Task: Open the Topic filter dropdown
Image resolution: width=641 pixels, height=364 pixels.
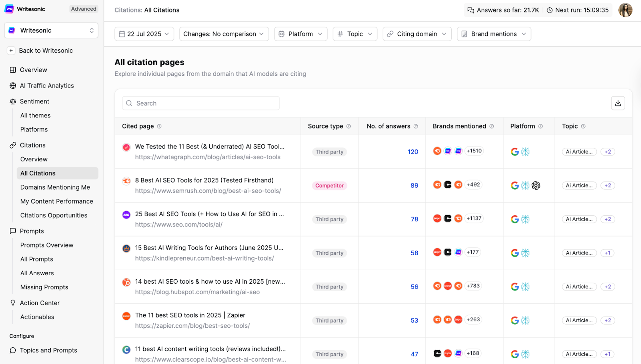Action: click(x=355, y=34)
